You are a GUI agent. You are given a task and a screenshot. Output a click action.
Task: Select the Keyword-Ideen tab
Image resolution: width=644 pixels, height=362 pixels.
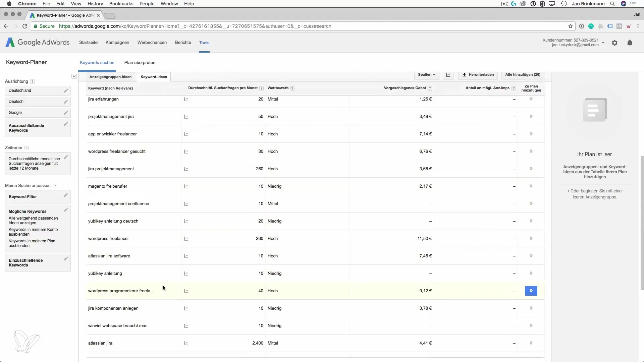tap(154, 77)
